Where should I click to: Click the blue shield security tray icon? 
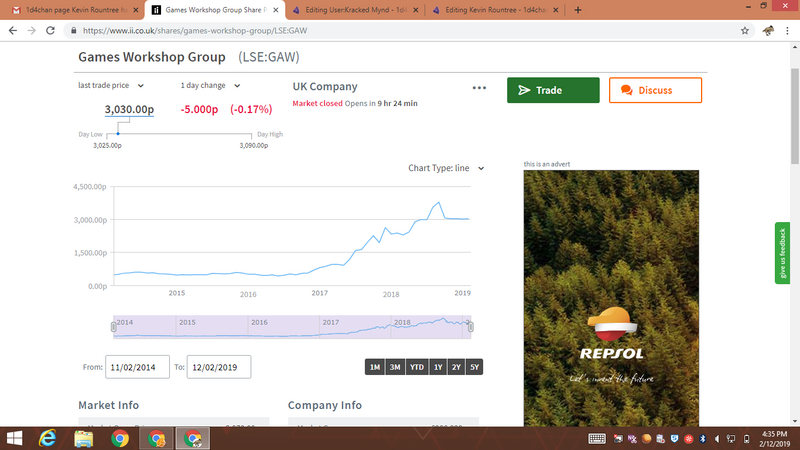click(x=674, y=439)
